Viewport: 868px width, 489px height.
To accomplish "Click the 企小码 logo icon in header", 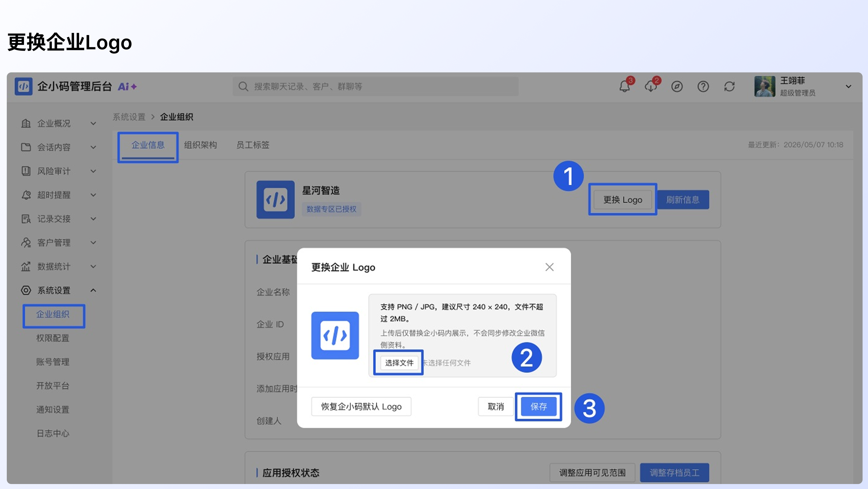I will click(x=24, y=86).
